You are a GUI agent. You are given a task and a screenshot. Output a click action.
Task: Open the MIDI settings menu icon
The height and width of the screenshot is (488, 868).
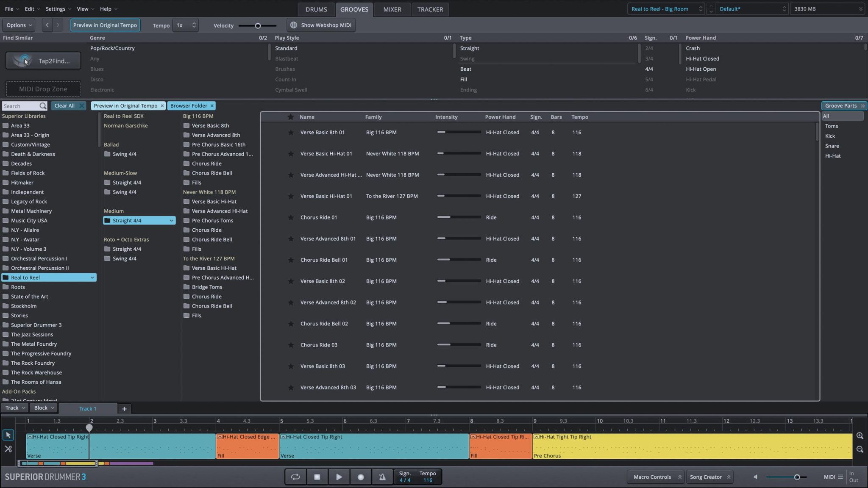(x=840, y=477)
